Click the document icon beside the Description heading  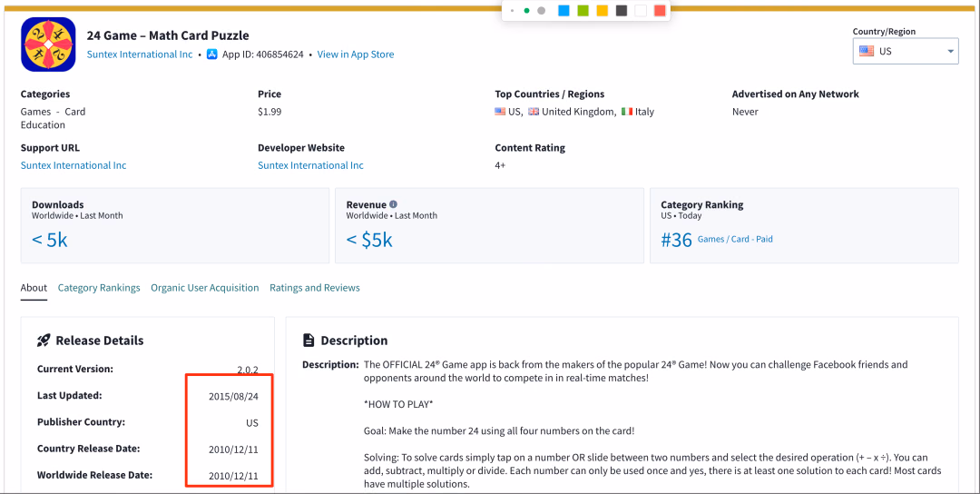coord(309,341)
